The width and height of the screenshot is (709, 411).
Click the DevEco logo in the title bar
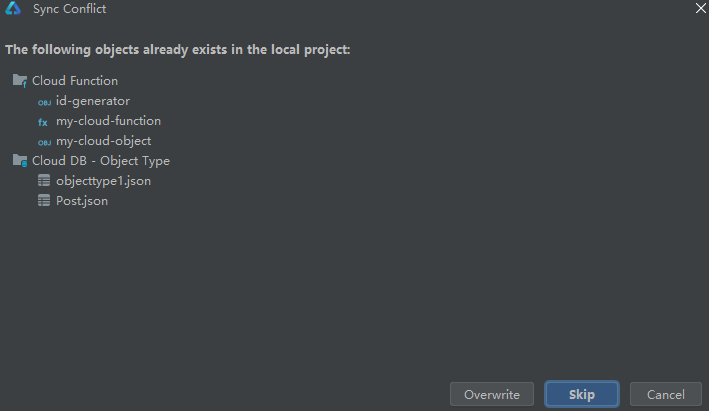14,9
